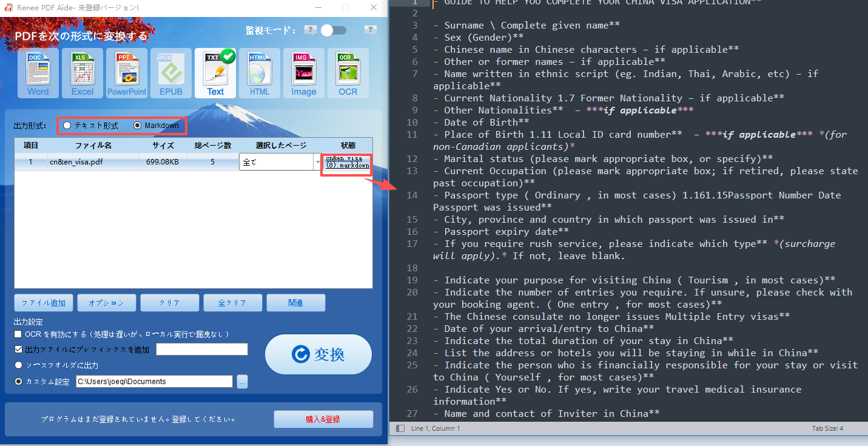Click the 購入&登録 button
Screen dimensions: 868x446
[323, 419]
